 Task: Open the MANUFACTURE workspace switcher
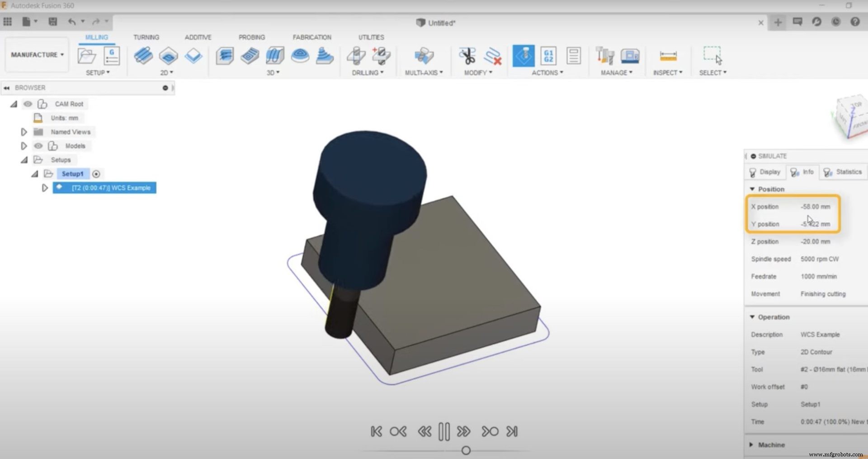click(36, 55)
